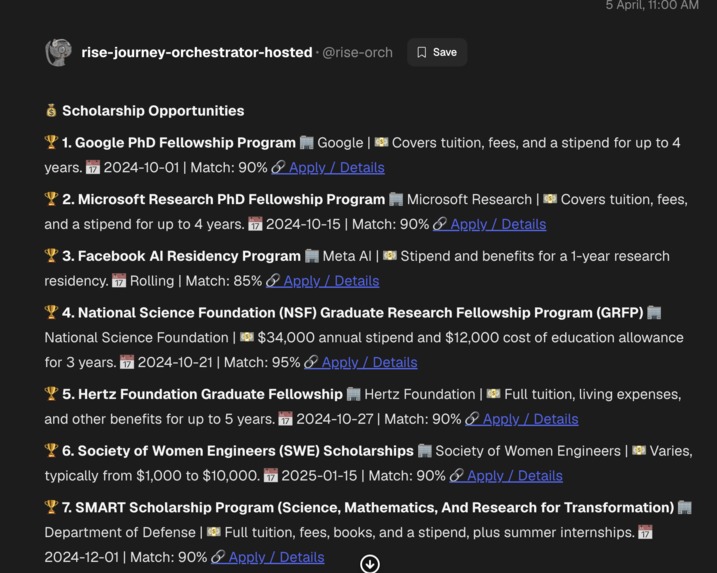Click the trophy icon next to NSF GRFP

51,312
